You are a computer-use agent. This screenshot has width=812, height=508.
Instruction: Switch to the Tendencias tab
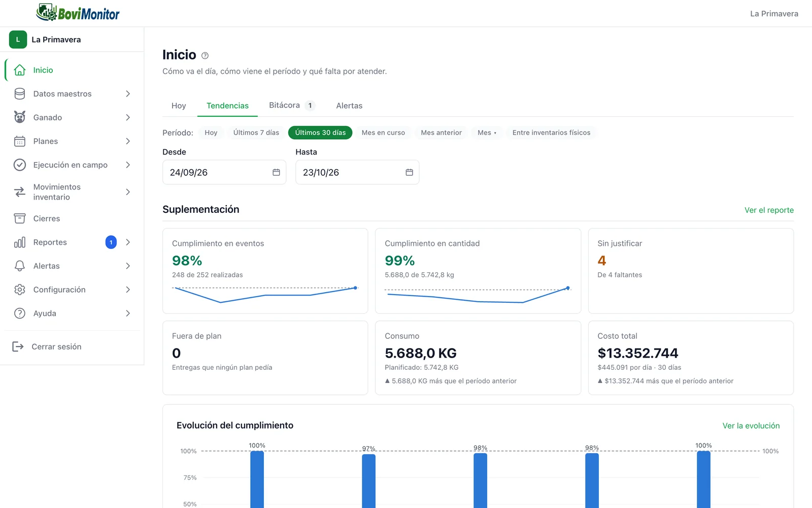pos(227,106)
